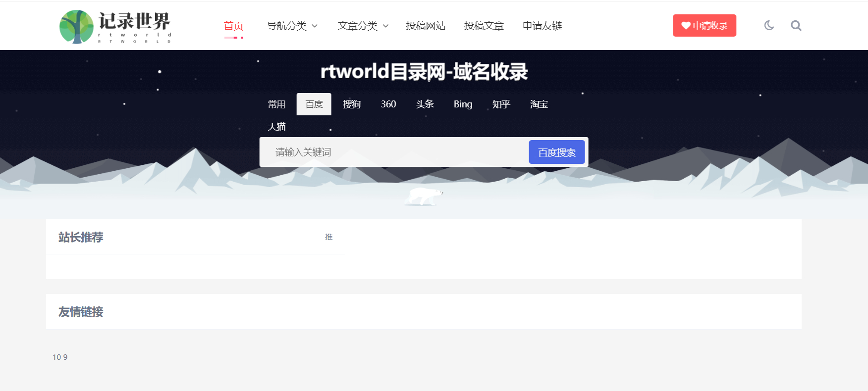Click the 友情链接 section heading

81,312
